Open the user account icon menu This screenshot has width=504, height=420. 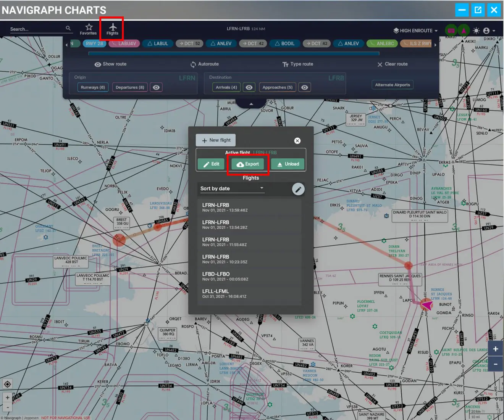(x=486, y=31)
